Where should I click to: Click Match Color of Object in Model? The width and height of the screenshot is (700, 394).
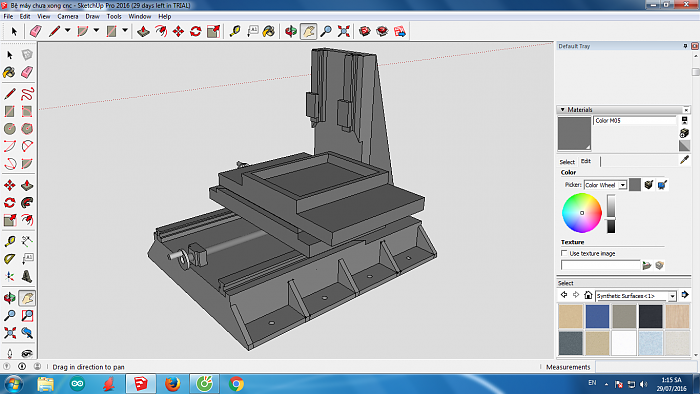click(x=649, y=185)
